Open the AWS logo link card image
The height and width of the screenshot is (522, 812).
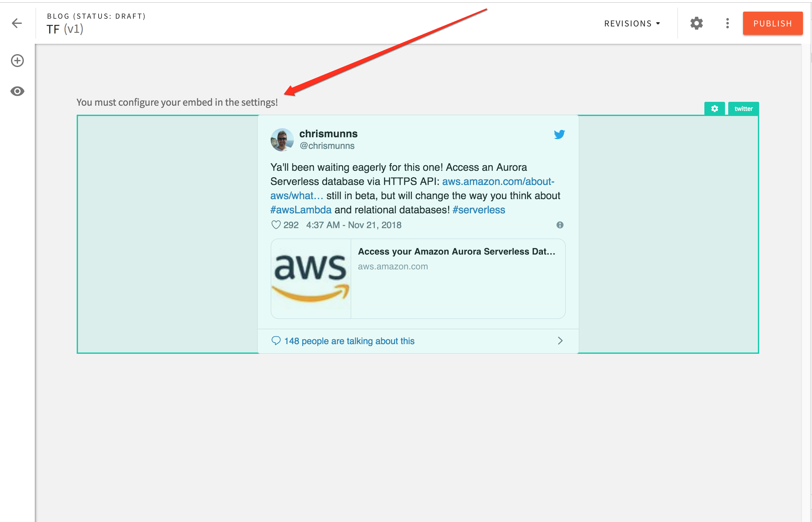(311, 279)
